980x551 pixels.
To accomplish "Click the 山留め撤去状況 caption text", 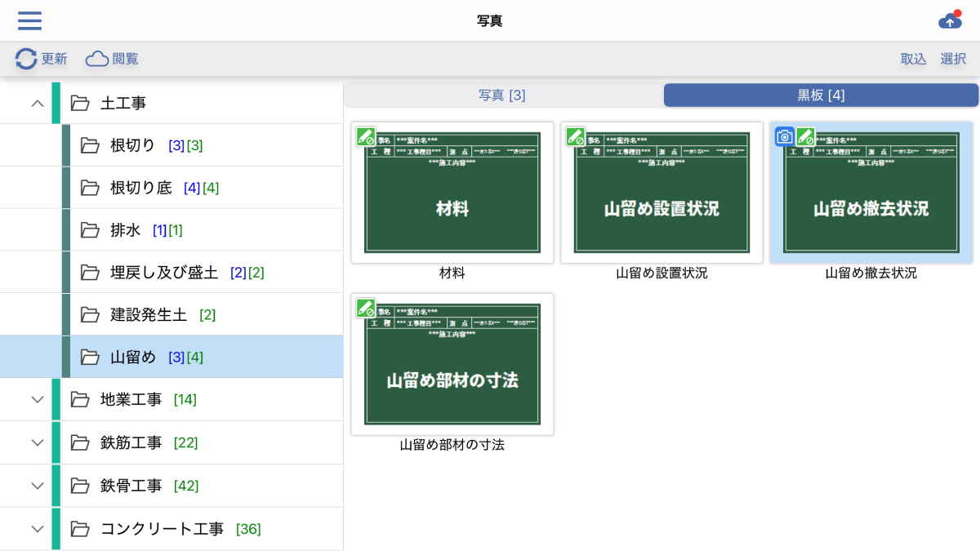I will click(x=871, y=273).
